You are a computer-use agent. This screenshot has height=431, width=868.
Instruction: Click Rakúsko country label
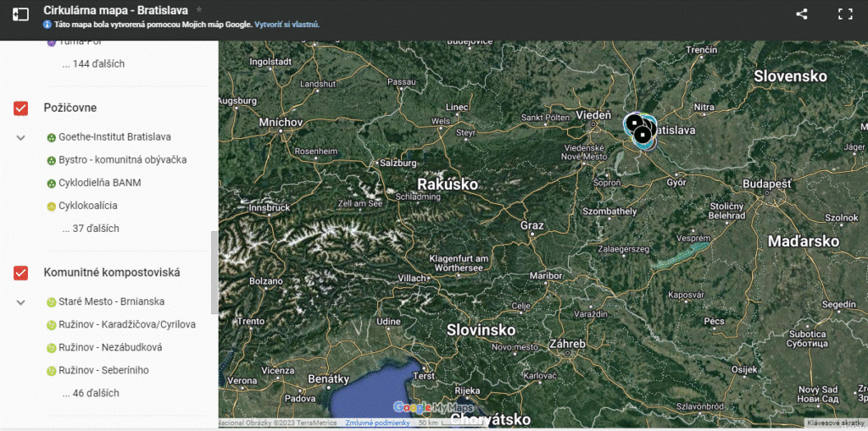pyautogui.click(x=448, y=185)
